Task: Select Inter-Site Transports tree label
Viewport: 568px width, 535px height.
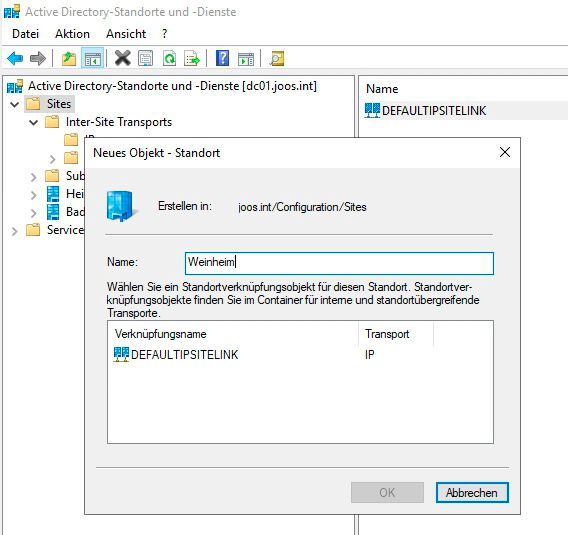Action: (x=119, y=122)
